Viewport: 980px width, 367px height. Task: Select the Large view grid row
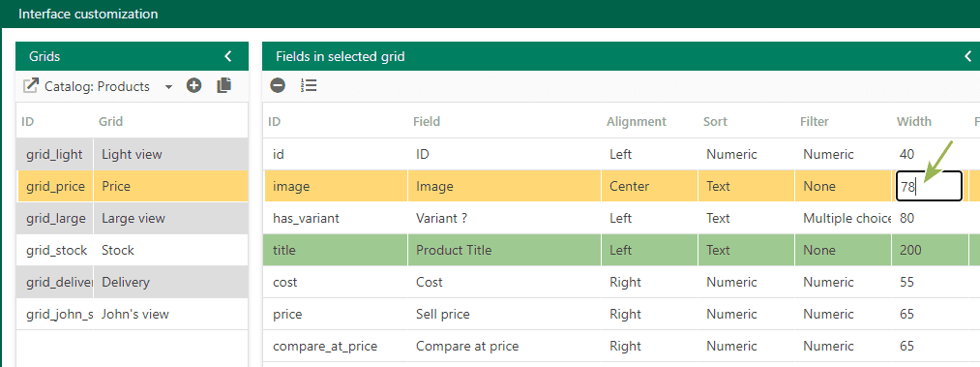[x=133, y=218]
